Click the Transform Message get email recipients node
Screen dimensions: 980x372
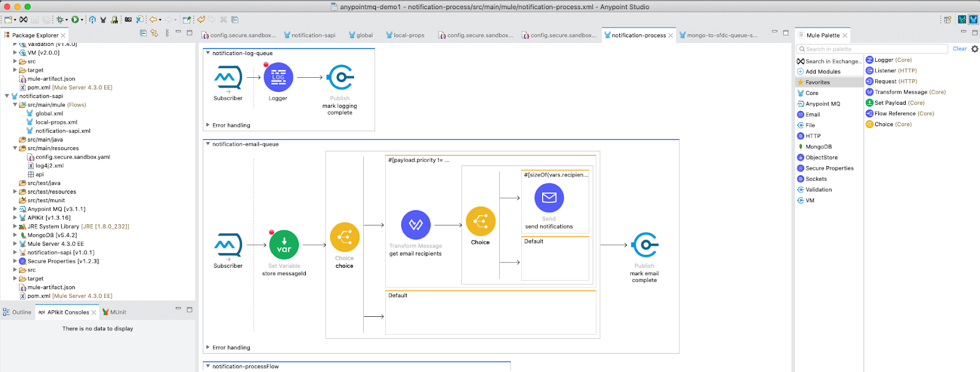pos(415,225)
